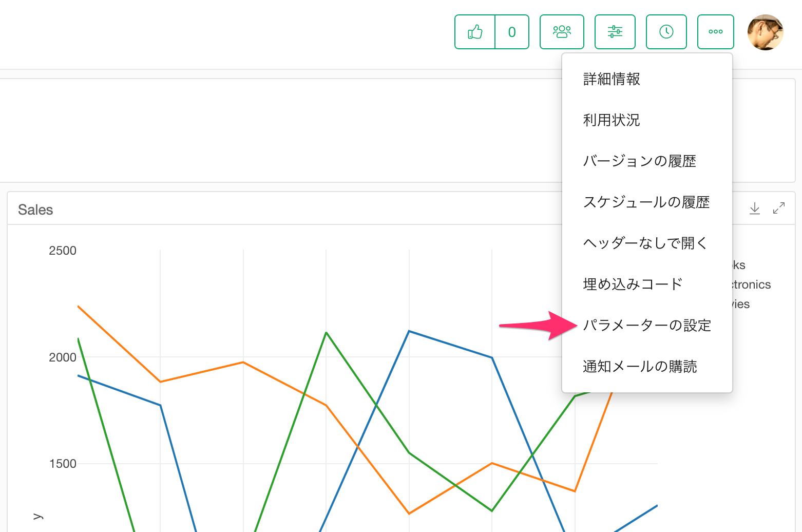Click the thumbs-up like icon
The height and width of the screenshot is (532, 802).
coord(475,32)
